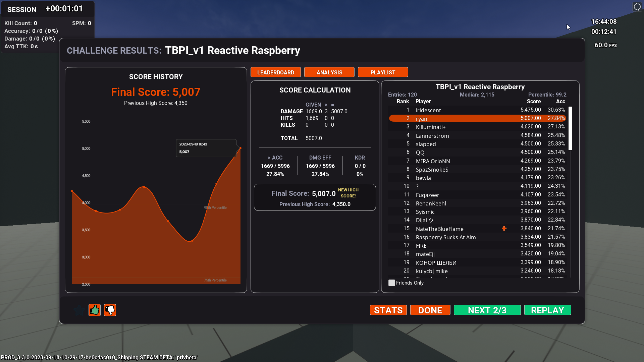Select Raspberry Sucks At Aim leaderboard entry
The height and width of the screenshot is (362, 644).
coord(445,237)
